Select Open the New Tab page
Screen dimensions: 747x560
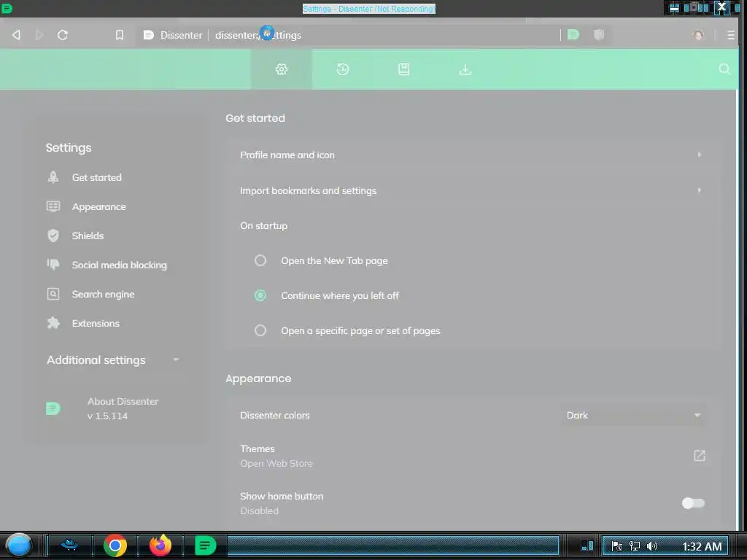tap(260, 260)
